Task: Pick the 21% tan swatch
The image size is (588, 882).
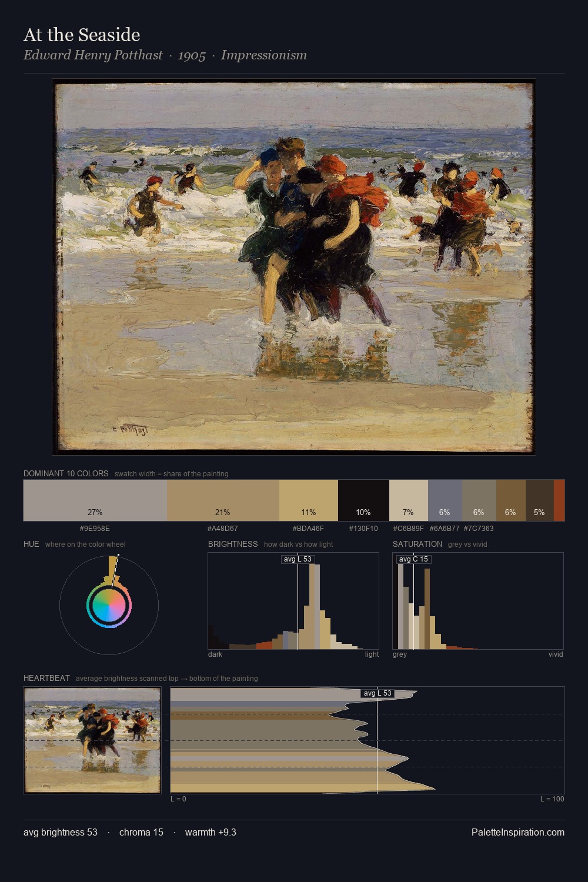Action: (223, 500)
